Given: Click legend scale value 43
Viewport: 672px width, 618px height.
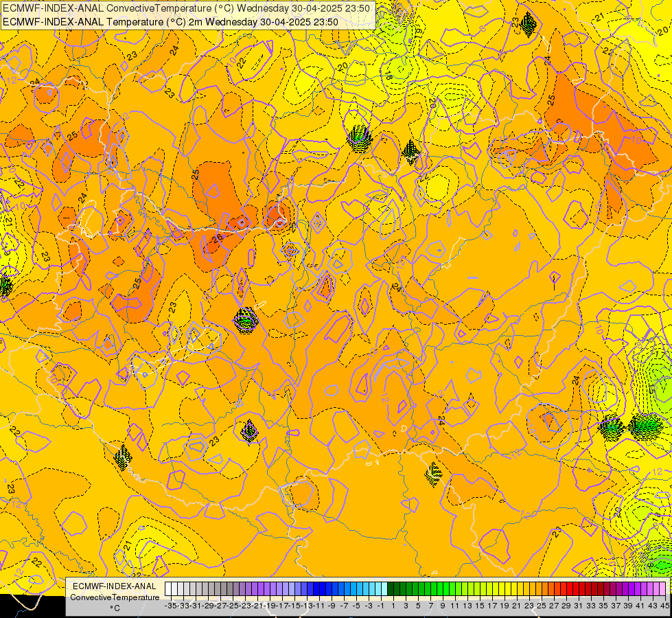Looking at the screenshot, I should pyautogui.click(x=653, y=606).
